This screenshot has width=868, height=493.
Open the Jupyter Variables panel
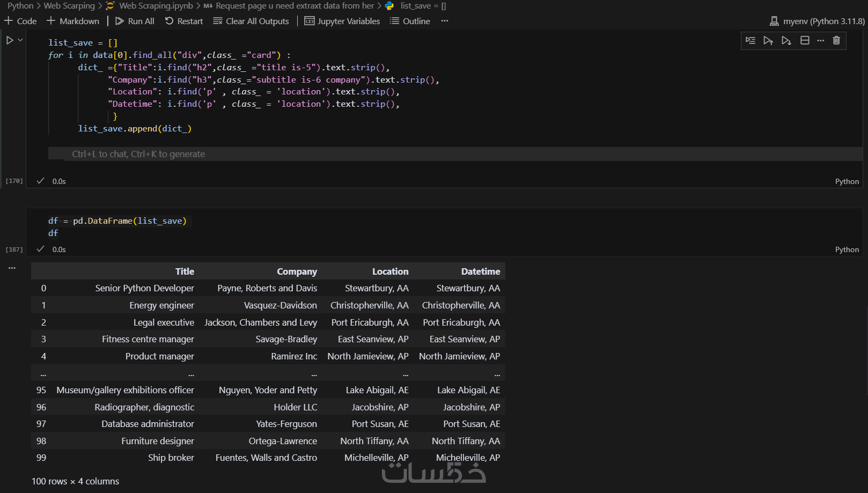pyautogui.click(x=342, y=21)
